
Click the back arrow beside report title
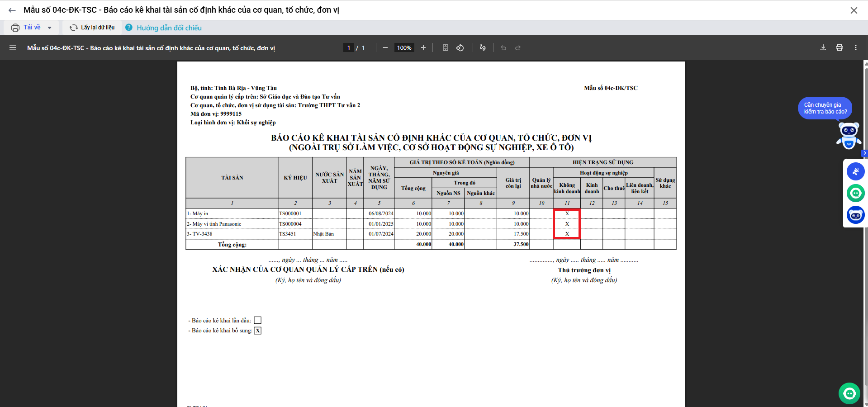tap(12, 10)
